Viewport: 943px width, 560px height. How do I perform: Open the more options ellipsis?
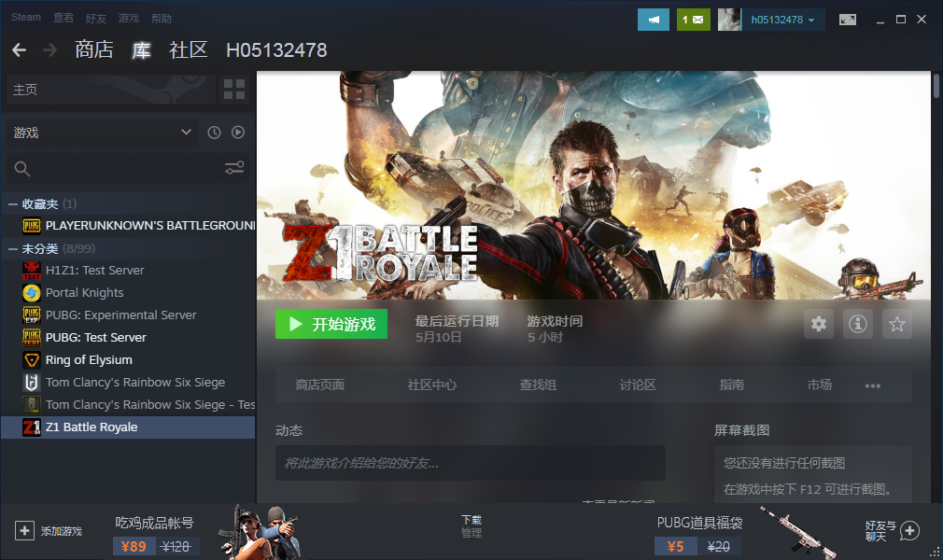pyautogui.click(x=873, y=385)
